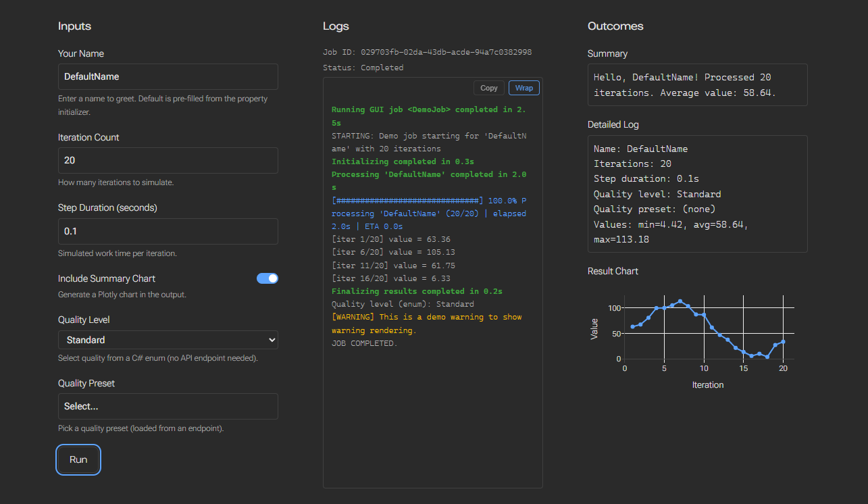Click the 'How many iterations to simulate.' hint
Screen dimensions: 868x504
(x=116, y=182)
